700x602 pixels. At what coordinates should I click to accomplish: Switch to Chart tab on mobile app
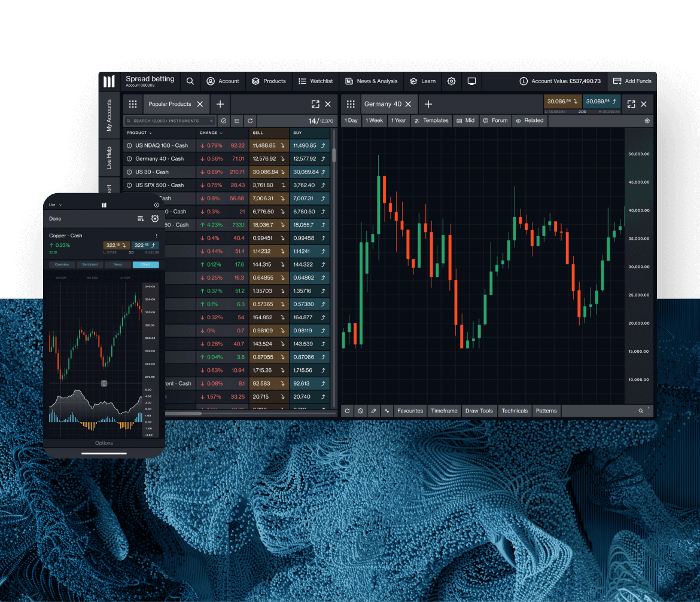(145, 264)
